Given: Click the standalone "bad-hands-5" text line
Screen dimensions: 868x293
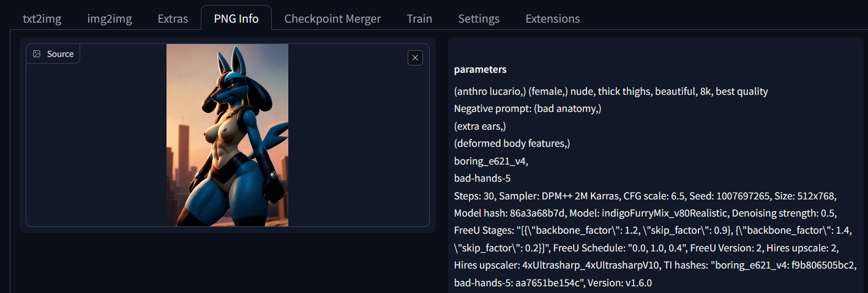Looking at the screenshot, I should [x=482, y=179].
